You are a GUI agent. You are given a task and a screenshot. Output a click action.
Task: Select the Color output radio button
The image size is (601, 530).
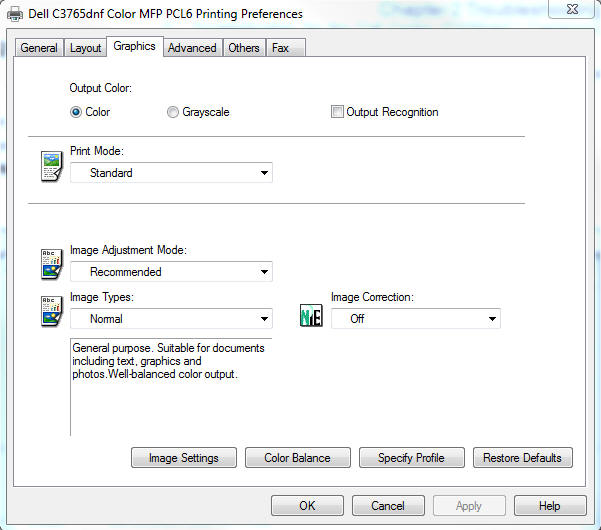76,112
